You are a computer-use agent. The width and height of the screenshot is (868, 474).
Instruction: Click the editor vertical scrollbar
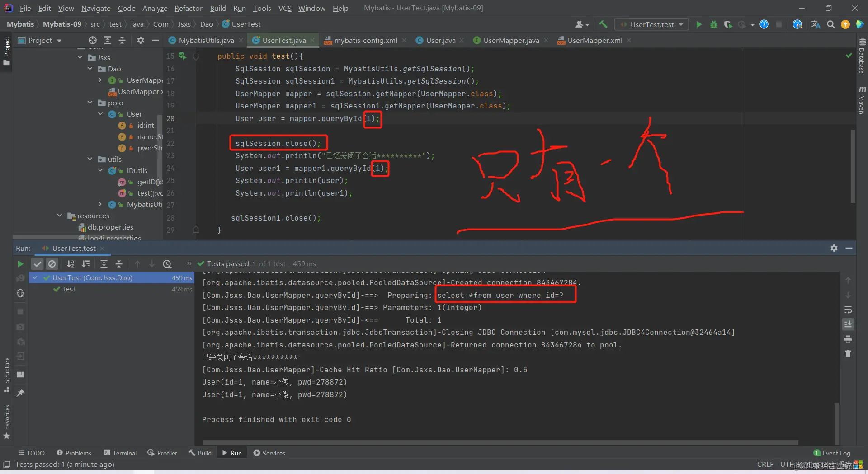tap(853, 166)
